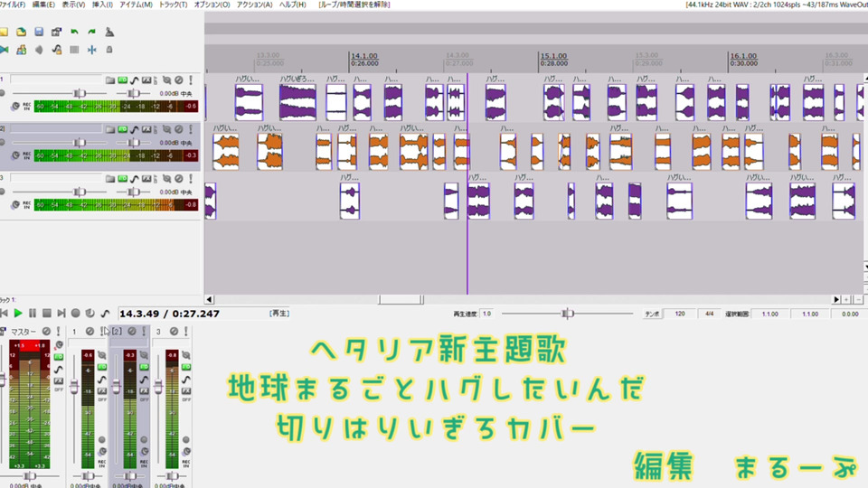Open the 挿入(I) menu
Screen dimensions: 868x488
point(102,5)
